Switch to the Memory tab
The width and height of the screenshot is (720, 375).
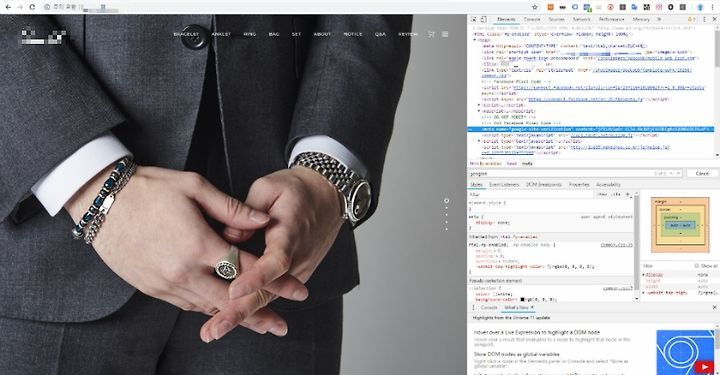click(641, 19)
